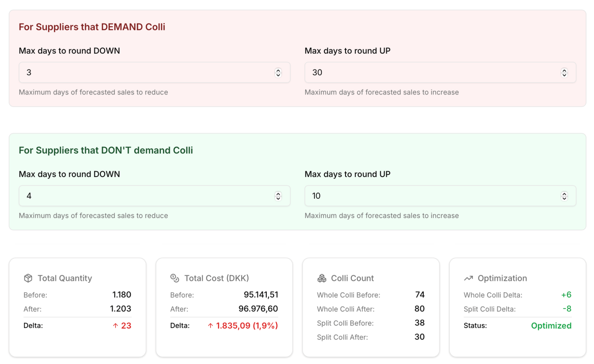
Task: Increment the DON'T demand round DOWN stepper
Action: pos(278,194)
